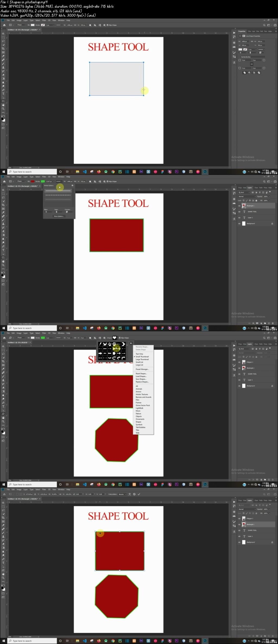Open the custom shape picker heart dropdown
The width and height of the screenshot is (278, 644).
pyautogui.click(x=115, y=338)
